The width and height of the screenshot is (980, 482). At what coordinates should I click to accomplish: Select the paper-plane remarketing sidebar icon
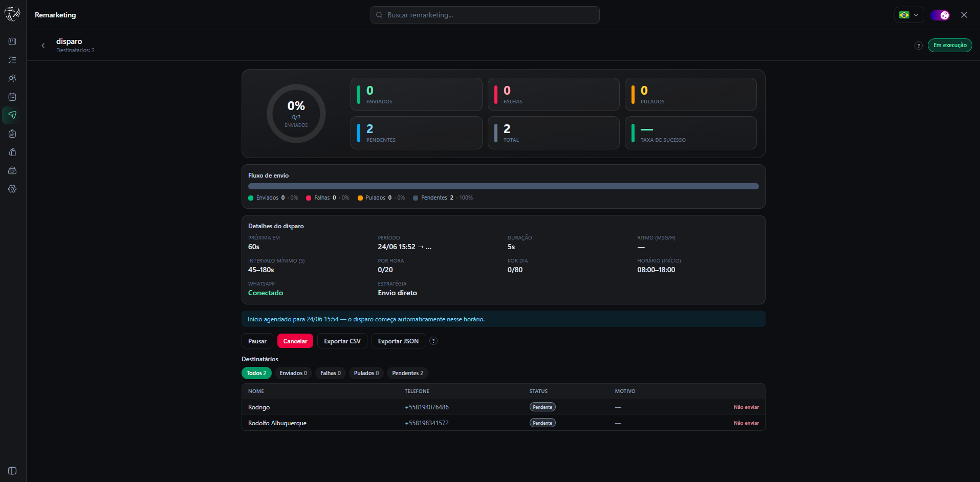(x=12, y=115)
